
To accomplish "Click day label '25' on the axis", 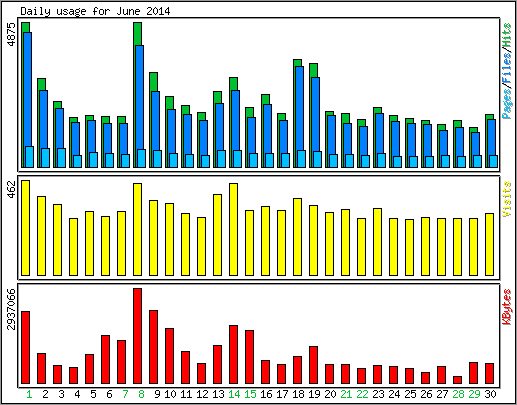I will (x=410, y=394).
